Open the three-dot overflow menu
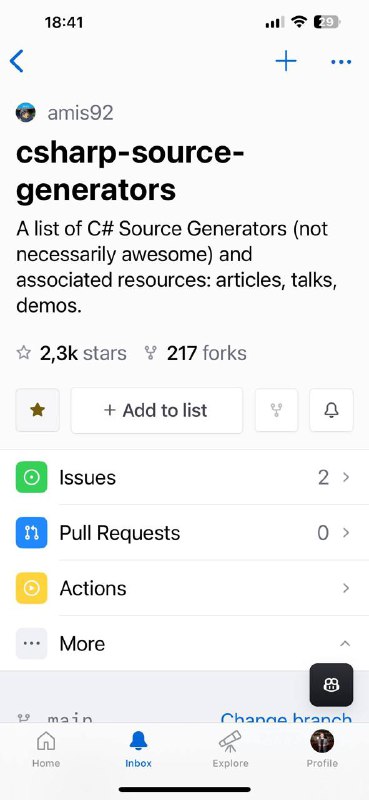This screenshot has height=800, width=369. [341, 62]
